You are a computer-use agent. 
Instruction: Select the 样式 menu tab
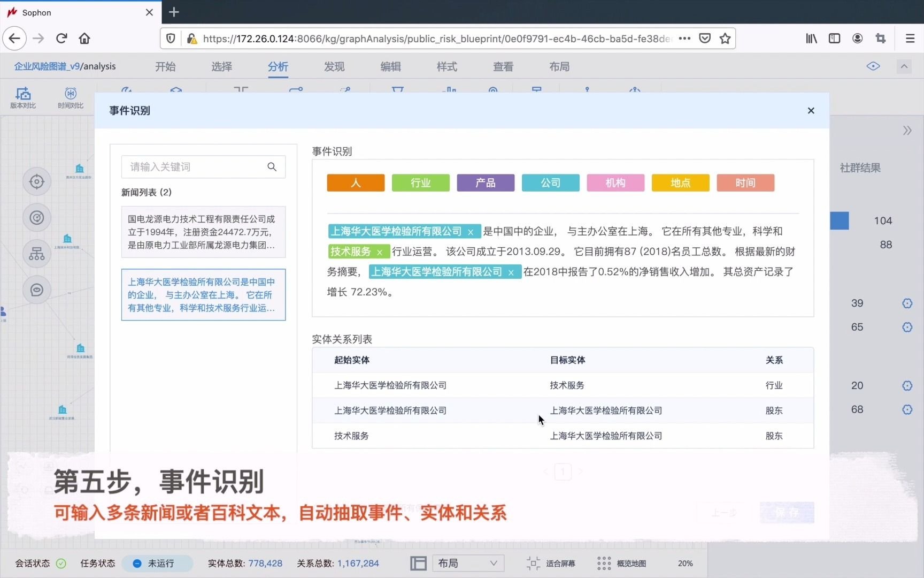[447, 67]
